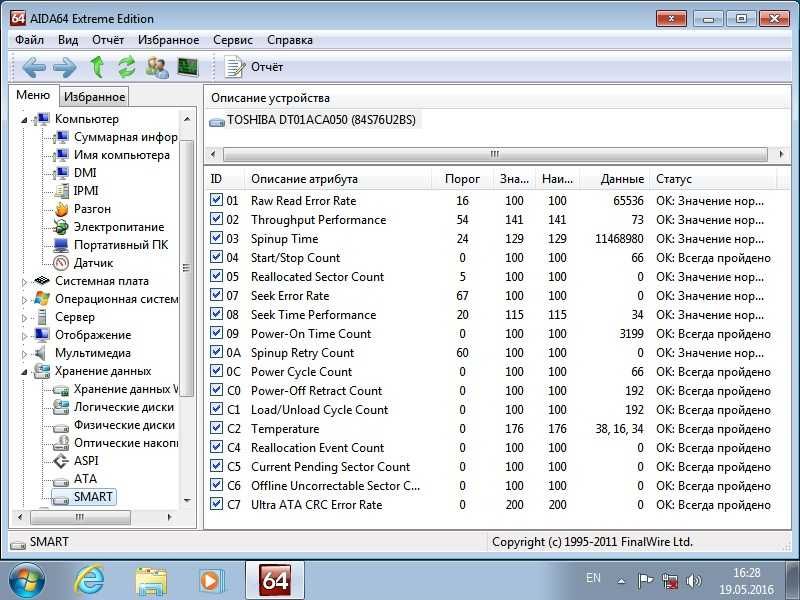The width and height of the screenshot is (800, 600).
Task: Open the Избранное menu in menu bar
Action: [168, 40]
